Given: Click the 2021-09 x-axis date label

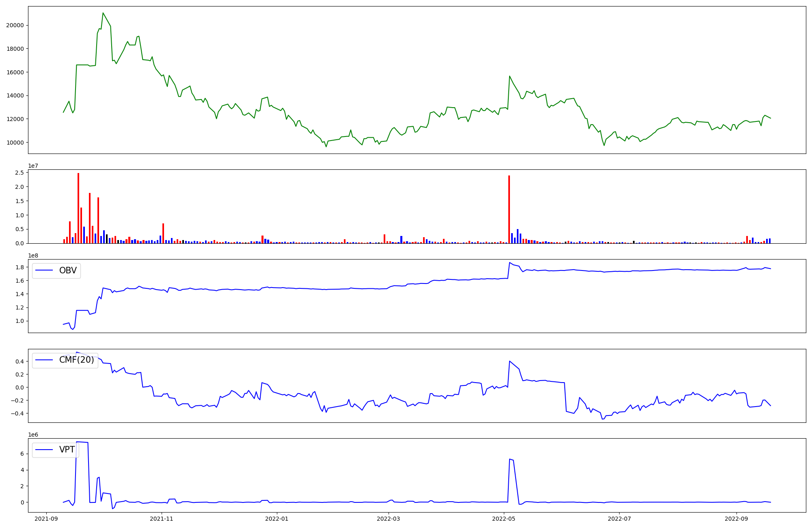Looking at the screenshot, I should tap(46, 519).
